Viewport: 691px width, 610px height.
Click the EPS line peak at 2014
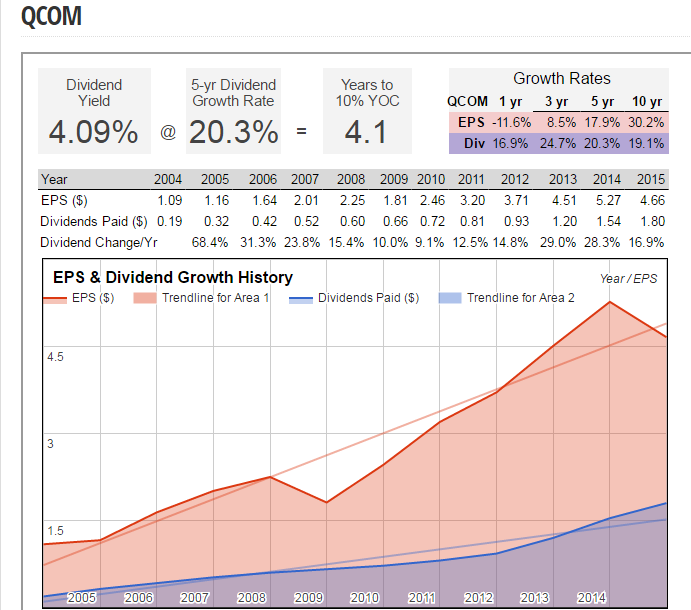(x=610, y=302)
